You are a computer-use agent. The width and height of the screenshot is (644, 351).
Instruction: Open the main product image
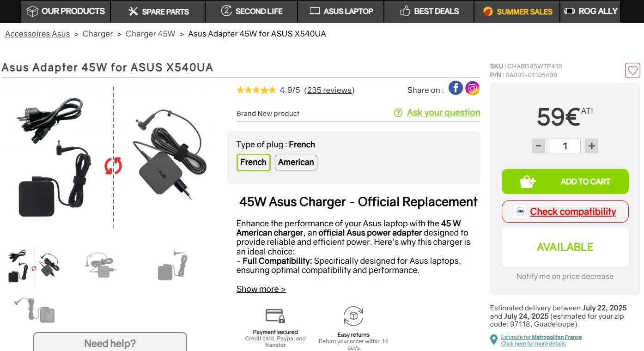(x=113, y=158)
